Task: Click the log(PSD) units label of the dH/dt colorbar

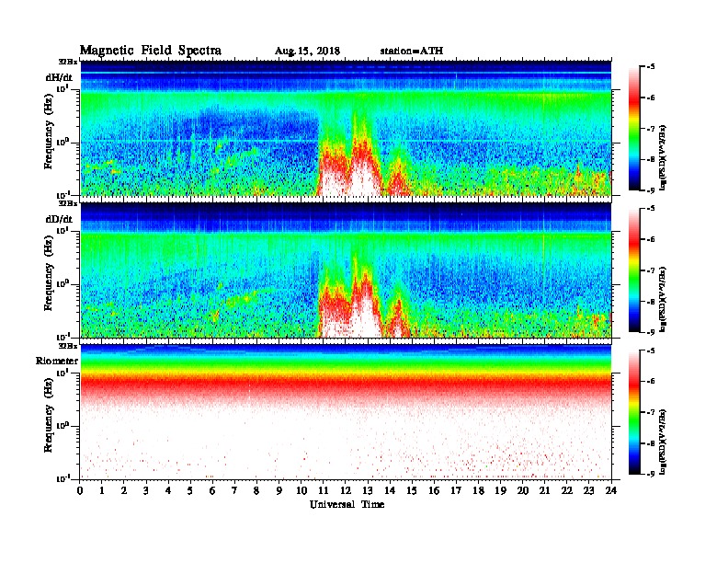Action: click(x=663, y=157)
